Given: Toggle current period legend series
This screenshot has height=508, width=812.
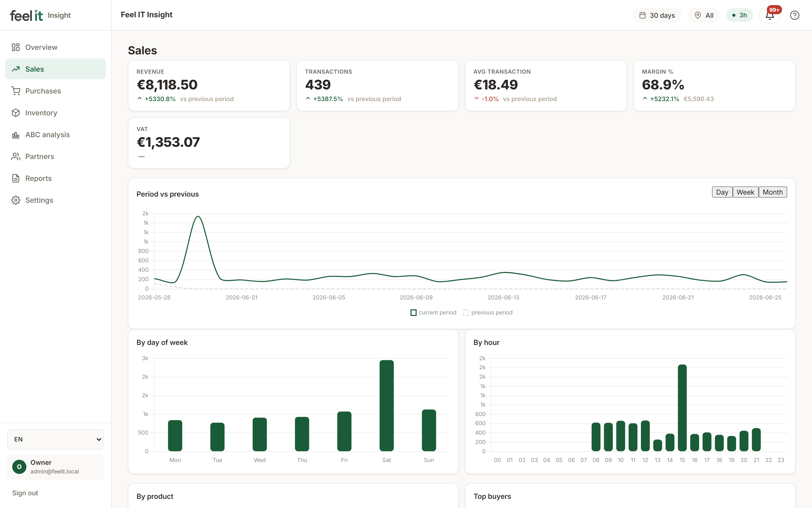Looking at the screenshot, I should 433,312.
